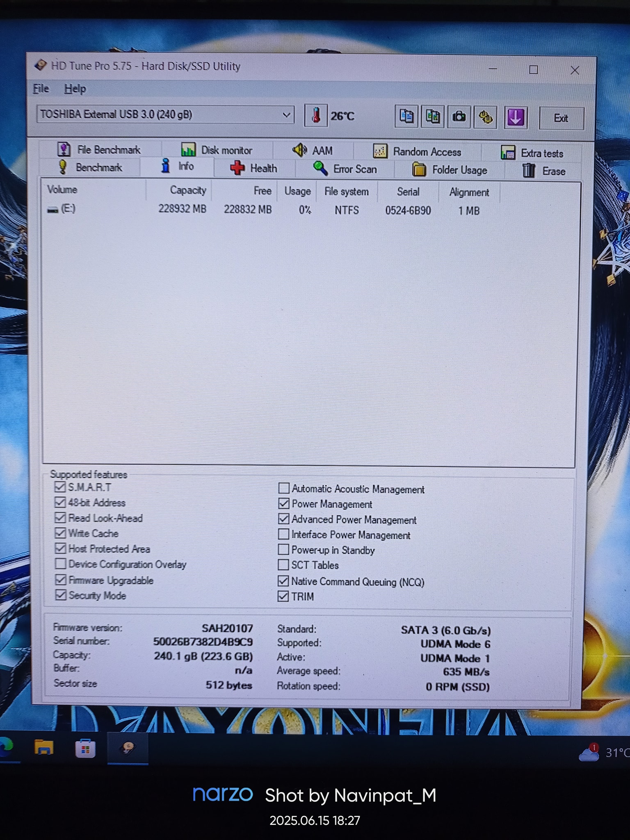Image resolution: width=630 pixels, height=840 pixels.
Task: Toggle the SCT Tables checkbox
Action: click(283, 565)
